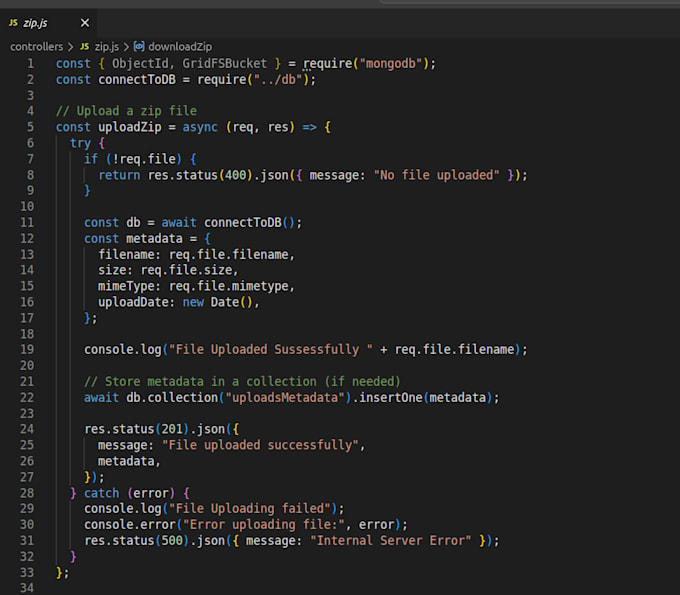Viewport: 680px width, 595px height.
Task: Expand breadcrumb chevron after controllers
Action: [x=71, y=46]
